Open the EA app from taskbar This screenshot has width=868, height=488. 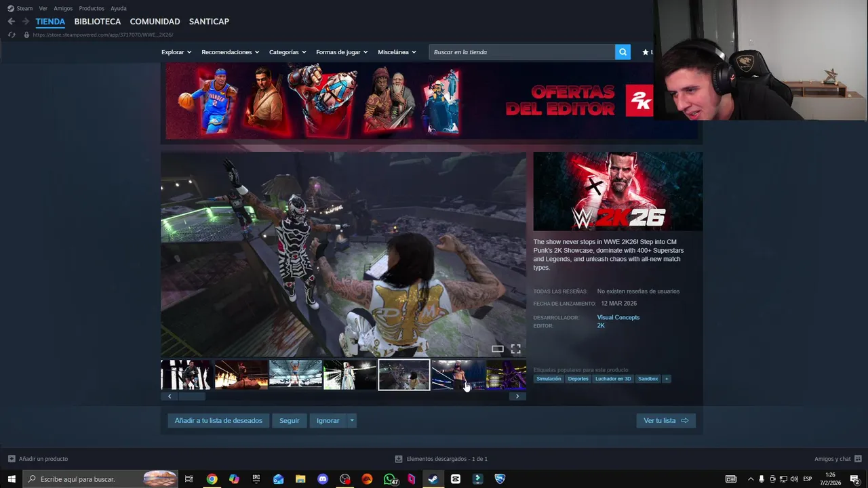click(367, 479)
